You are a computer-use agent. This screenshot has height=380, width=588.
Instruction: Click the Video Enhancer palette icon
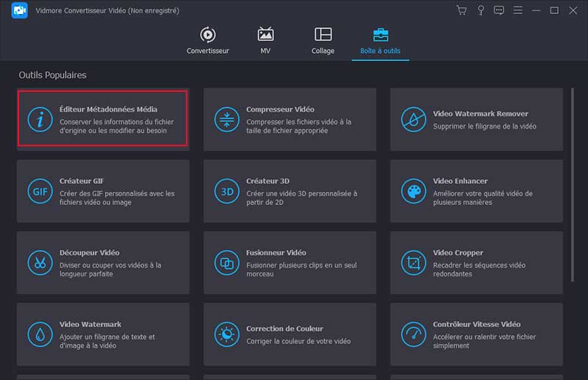coord(413,192)
